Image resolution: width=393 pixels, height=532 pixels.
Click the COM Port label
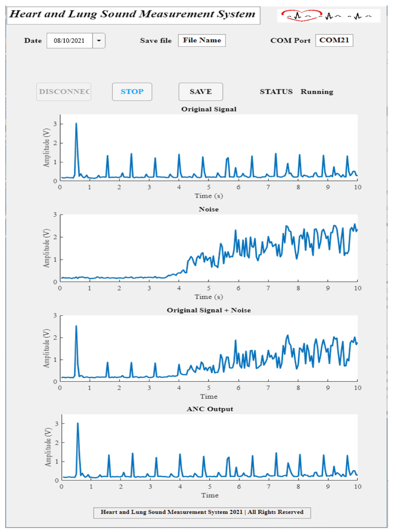290,40
